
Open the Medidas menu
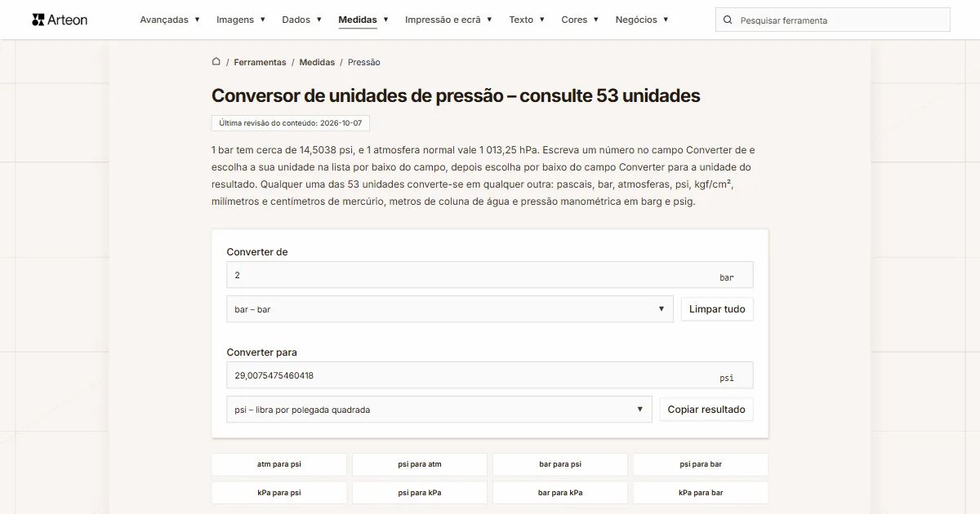pyautogui.click(x=363, y=20)
